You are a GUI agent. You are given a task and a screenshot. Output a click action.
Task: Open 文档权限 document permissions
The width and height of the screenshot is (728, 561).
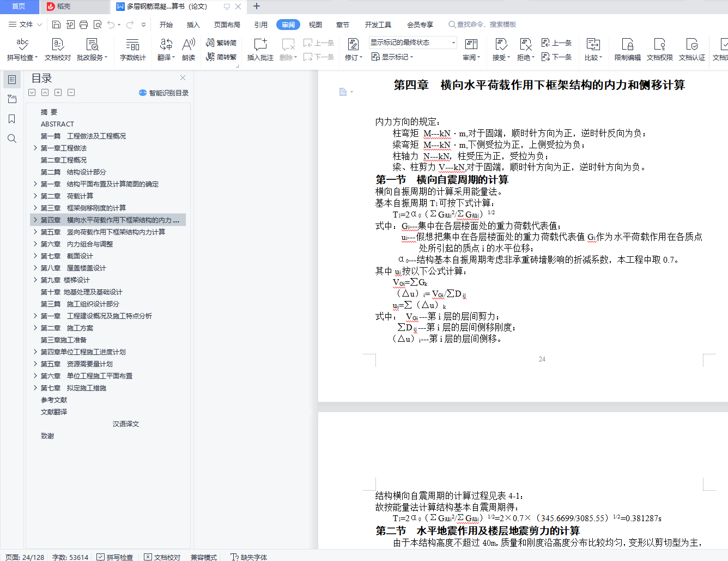660,49
